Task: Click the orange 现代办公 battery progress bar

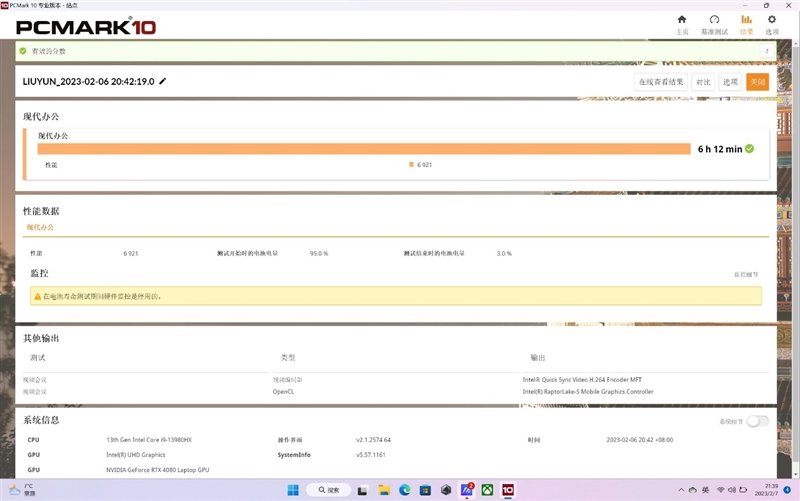Action: coord(364,148)
